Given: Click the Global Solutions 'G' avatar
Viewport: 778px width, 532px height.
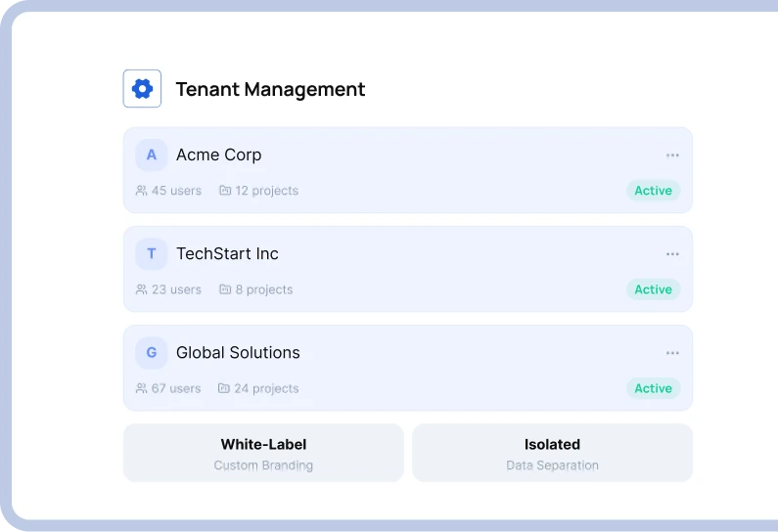Looking at the screenshot, I should click(152, 352).
